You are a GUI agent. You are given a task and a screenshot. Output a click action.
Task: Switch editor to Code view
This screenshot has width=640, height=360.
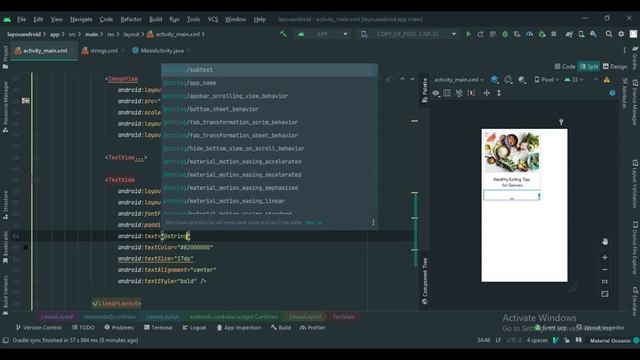click(x=565, y=67)
